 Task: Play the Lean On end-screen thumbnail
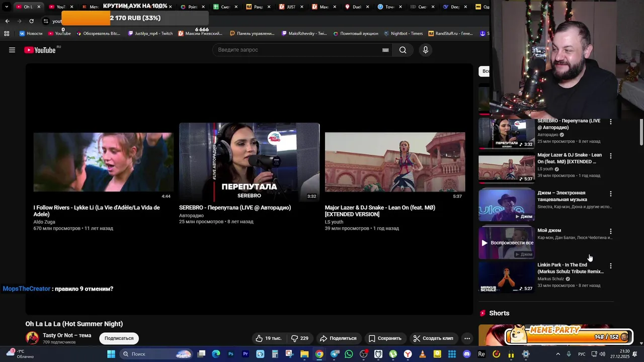coord(395,162)
